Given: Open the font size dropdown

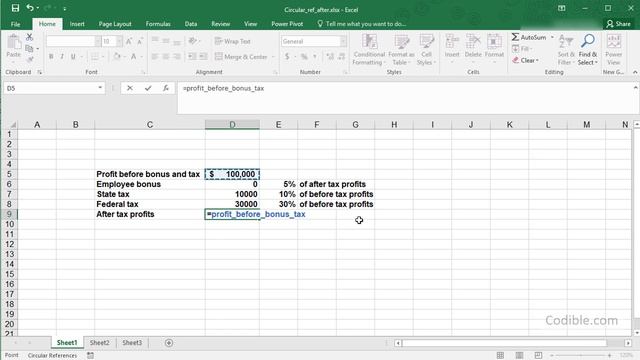Looking at the screenshot, I should pyautogui.click(x=119, y=41).
